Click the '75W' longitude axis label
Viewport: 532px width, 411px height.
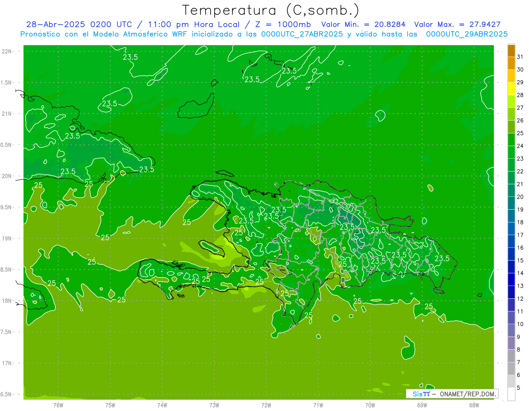110,405
